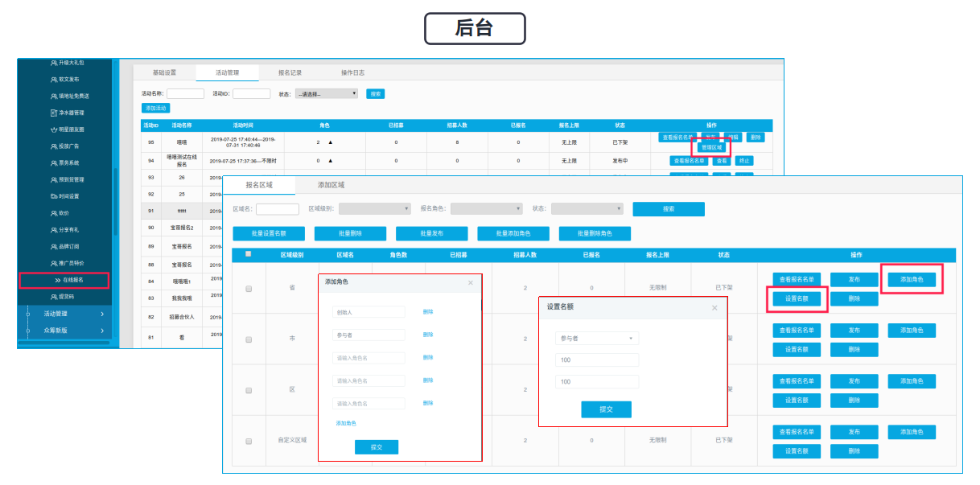Screen dimensions: 980x485
Task: Open the 报名记录 tab
Action: pyautogui.click(x=290, y=72)
